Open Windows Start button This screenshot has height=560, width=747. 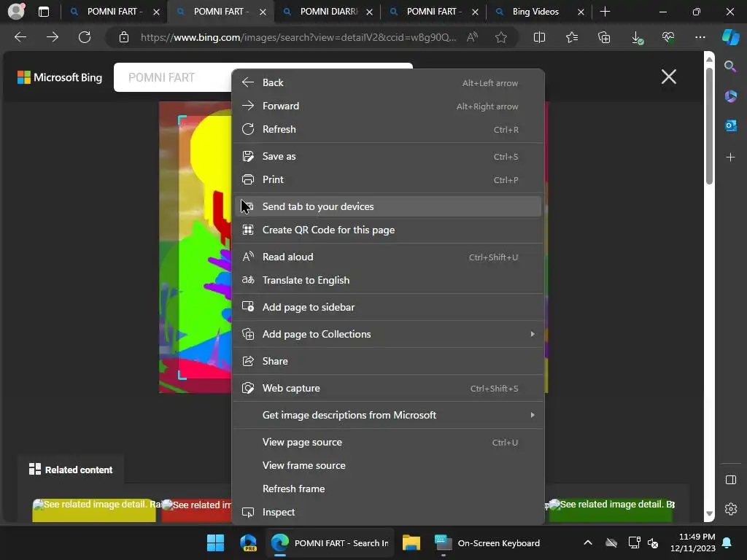point(215,542)
